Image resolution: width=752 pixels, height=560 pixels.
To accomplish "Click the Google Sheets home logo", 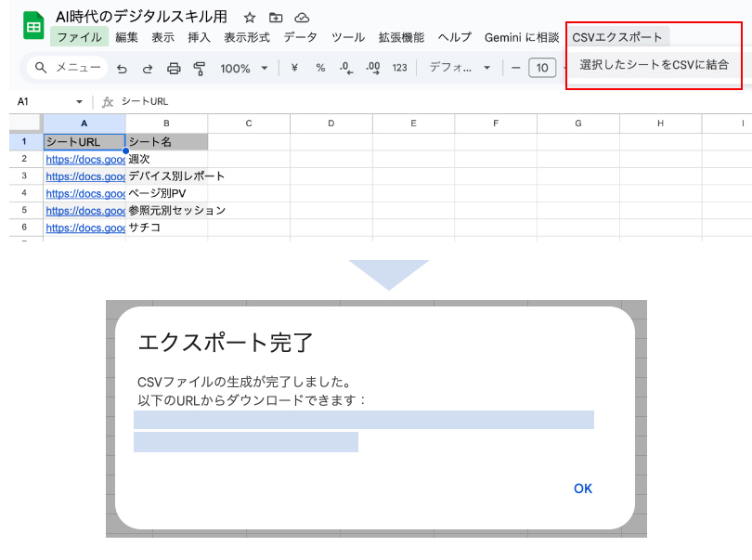I will (32, 26).
